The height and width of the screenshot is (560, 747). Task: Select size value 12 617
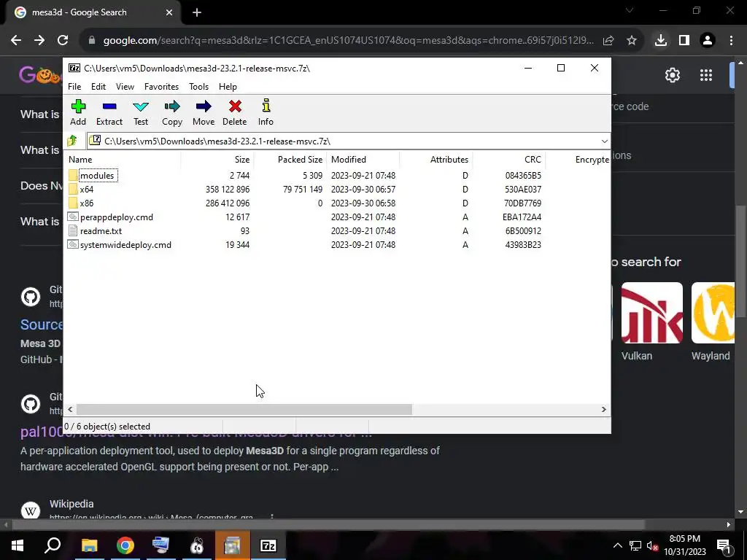coord(237,217)
